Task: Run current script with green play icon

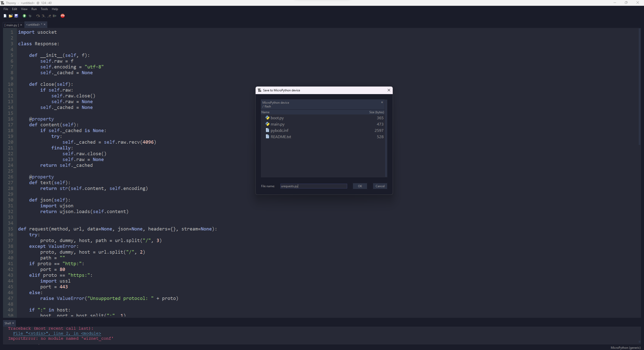Action: [24, 16]
